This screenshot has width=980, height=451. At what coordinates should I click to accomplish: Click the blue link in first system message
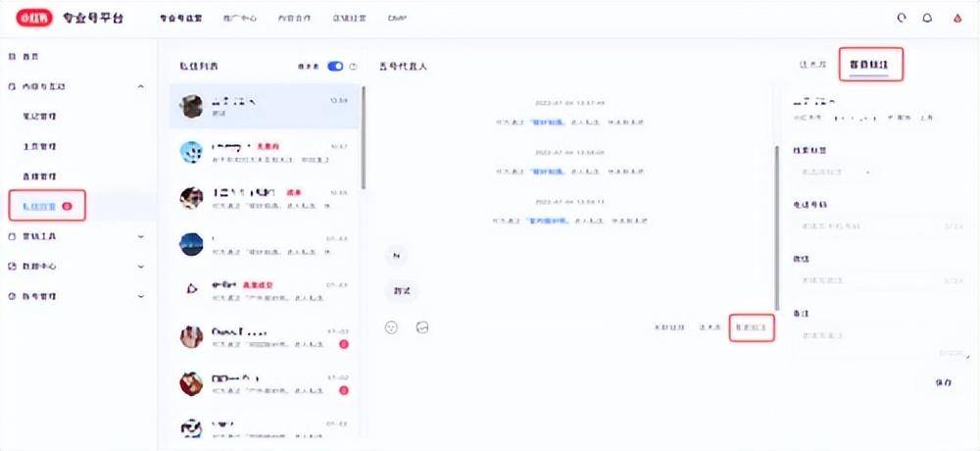[547, 123]
